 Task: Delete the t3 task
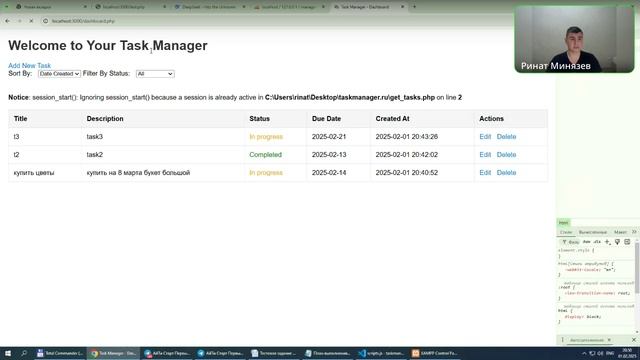506,137
